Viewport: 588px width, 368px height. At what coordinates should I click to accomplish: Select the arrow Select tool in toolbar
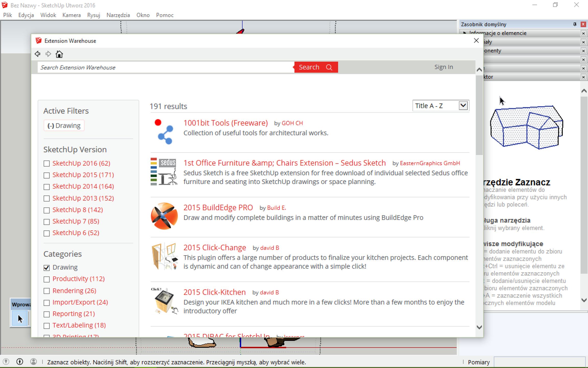click(20, 318)
